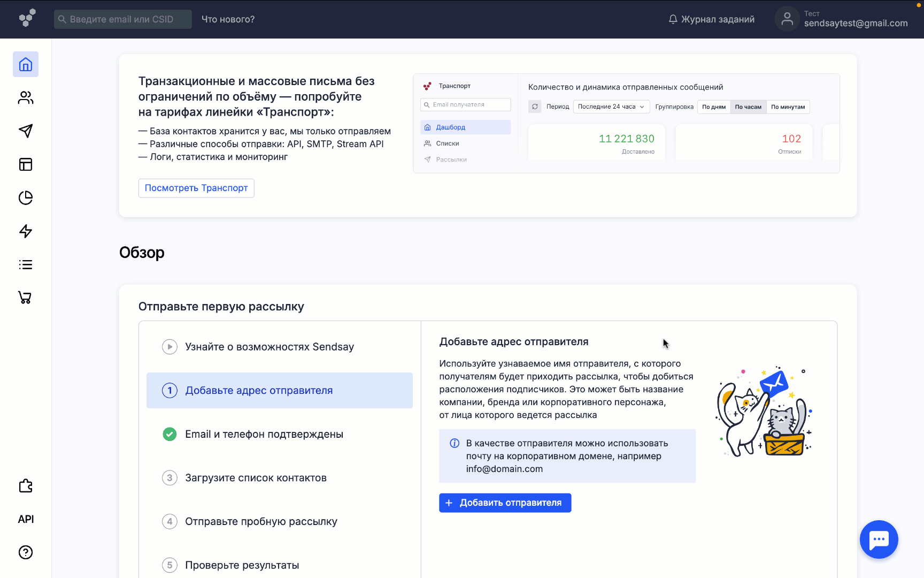Focus the 'Введите email или CSID' search field
The width and height of the screenshot is (924, 578).
pos(123,19)
